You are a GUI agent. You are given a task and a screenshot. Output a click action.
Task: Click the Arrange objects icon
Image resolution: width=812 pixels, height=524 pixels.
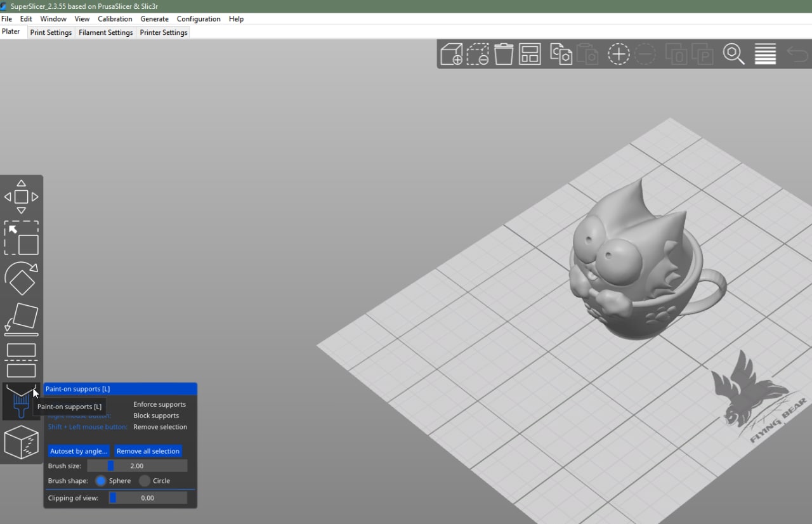click(x=530, y=54)
